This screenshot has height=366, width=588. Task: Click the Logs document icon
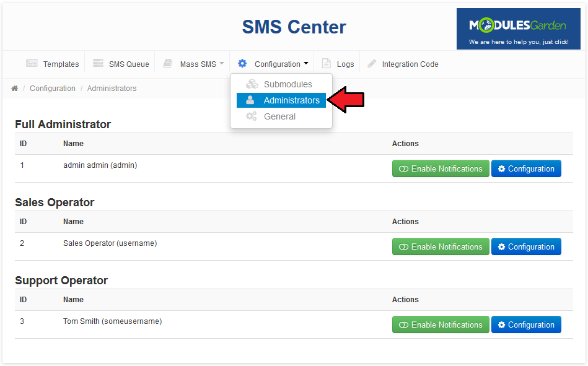[x=327, y=63]
